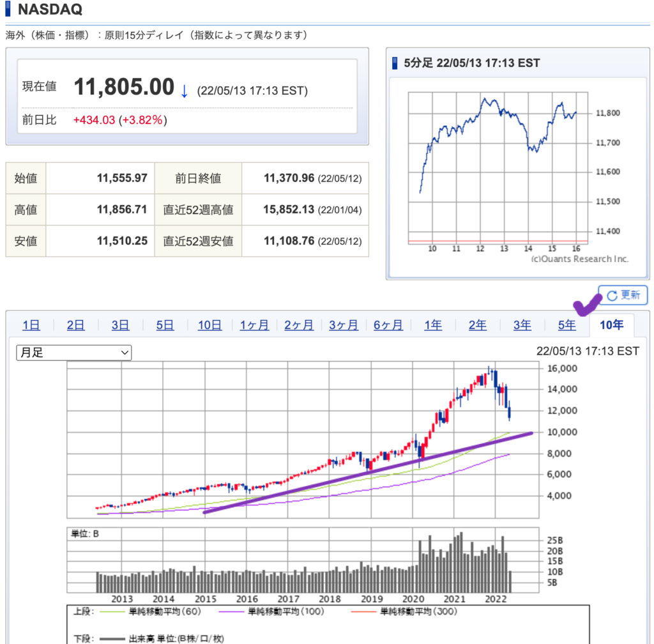Image resolution: width=654 pixels, height=644 pixels.
Task: Open the 月足 chart interval dropdown
Action: click(74, 353)
